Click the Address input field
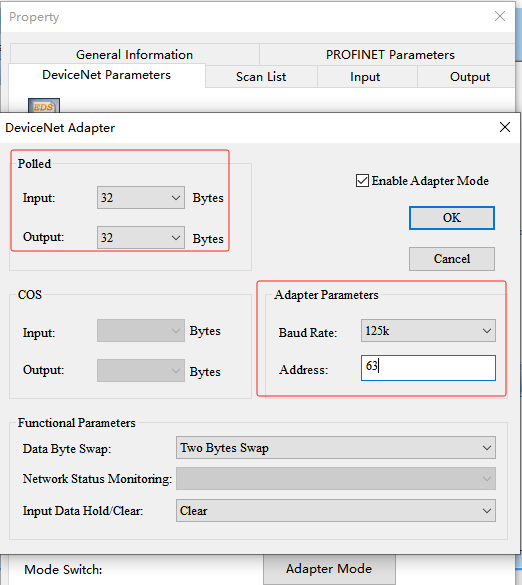Viewport: 522px width, 585px height. pyautogui.click(x=428, y=368)
